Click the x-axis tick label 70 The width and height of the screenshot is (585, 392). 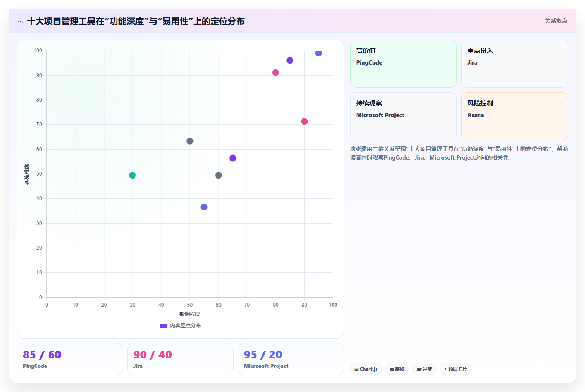click(x=247, y=305)
